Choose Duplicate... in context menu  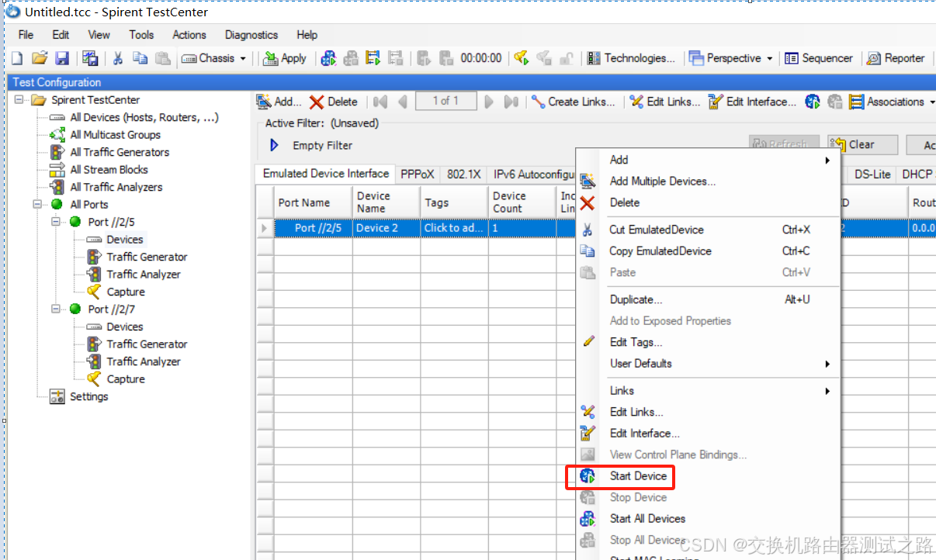[x=636, y=299]
